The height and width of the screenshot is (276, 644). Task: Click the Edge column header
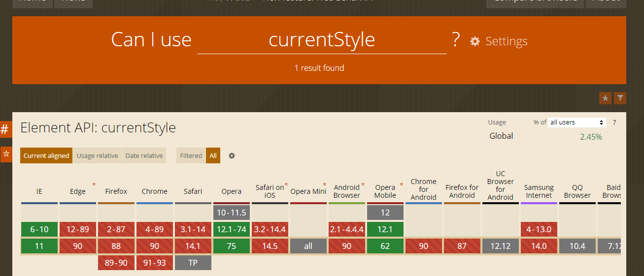click(x=78, y=191)
